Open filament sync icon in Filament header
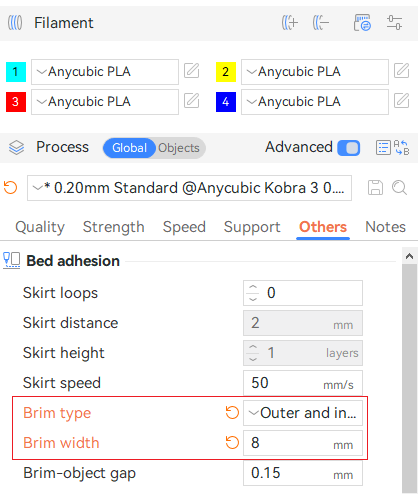The width and height of the screenshot is (420, 495). (x=362, y=23)
